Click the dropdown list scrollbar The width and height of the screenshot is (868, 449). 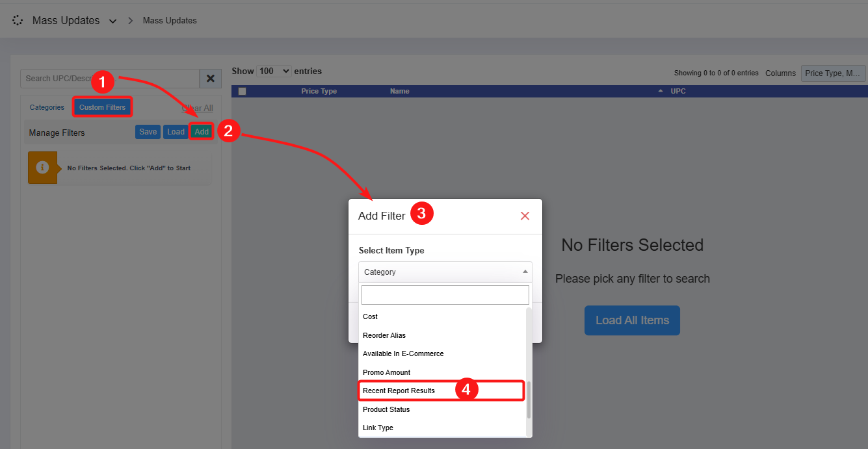point(529,400)
